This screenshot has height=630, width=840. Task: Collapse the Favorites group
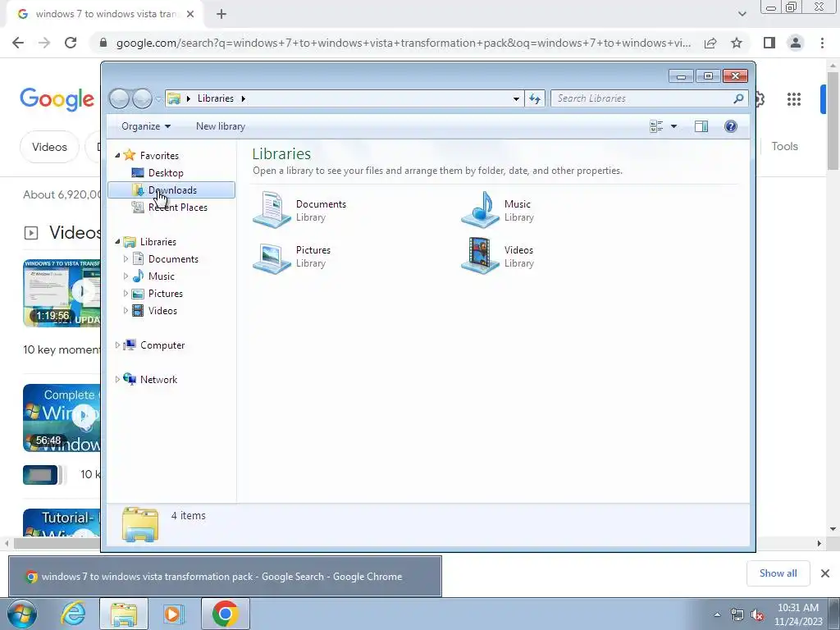tap(117, 155)
